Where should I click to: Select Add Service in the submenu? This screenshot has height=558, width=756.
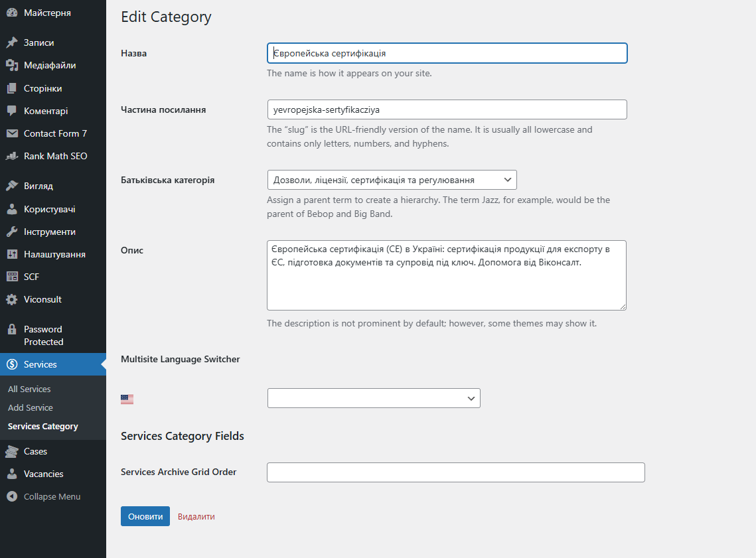[31, 407]
